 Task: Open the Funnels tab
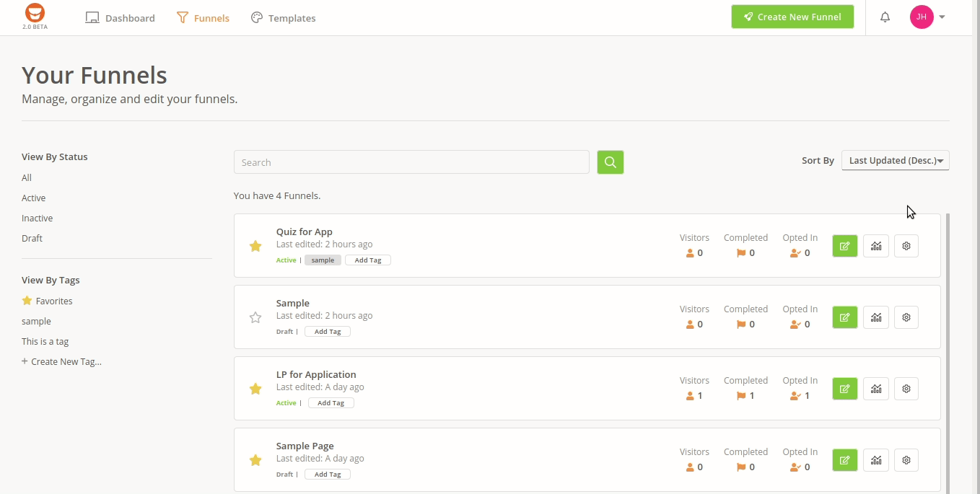pyautogui.click(x=203, y=18)
